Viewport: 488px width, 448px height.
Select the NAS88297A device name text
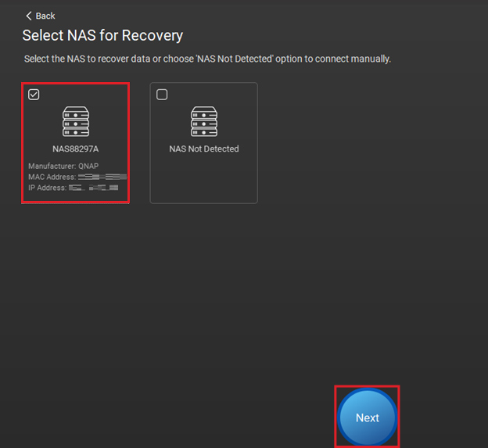click(76, 149)
